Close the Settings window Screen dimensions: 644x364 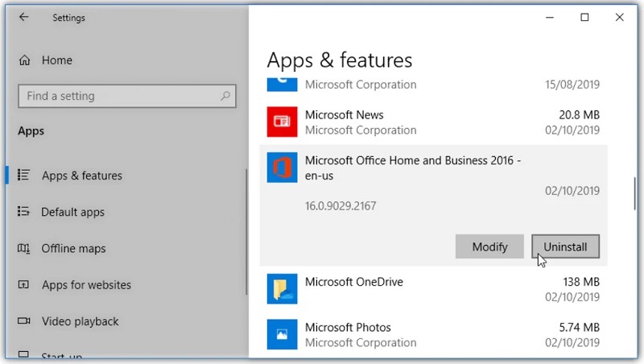619,17
